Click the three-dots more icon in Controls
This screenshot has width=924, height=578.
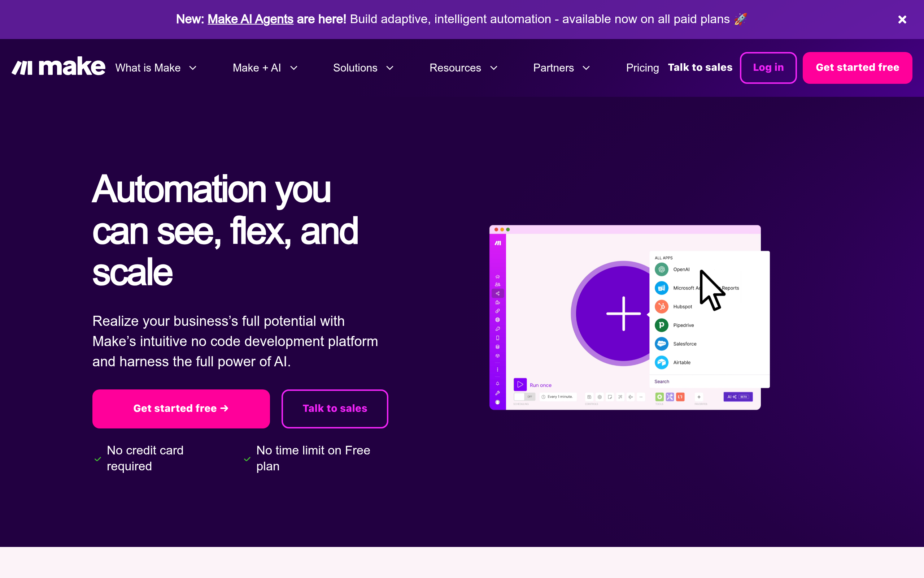[x=641, y=397]
